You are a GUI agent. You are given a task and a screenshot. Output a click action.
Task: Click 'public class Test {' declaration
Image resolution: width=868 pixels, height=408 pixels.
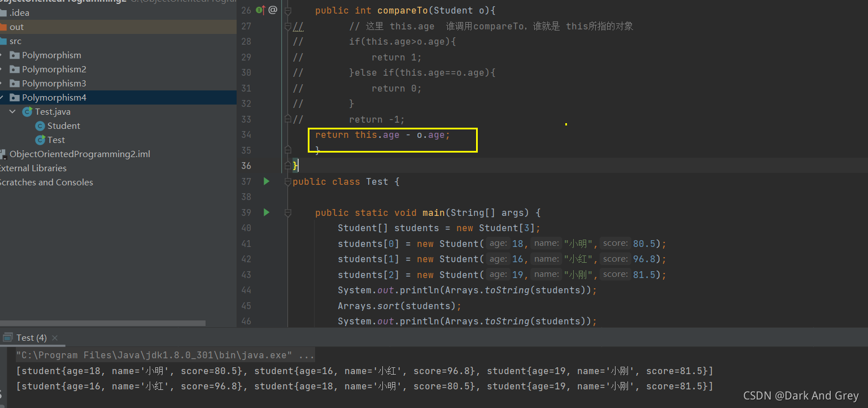[346, 181]
